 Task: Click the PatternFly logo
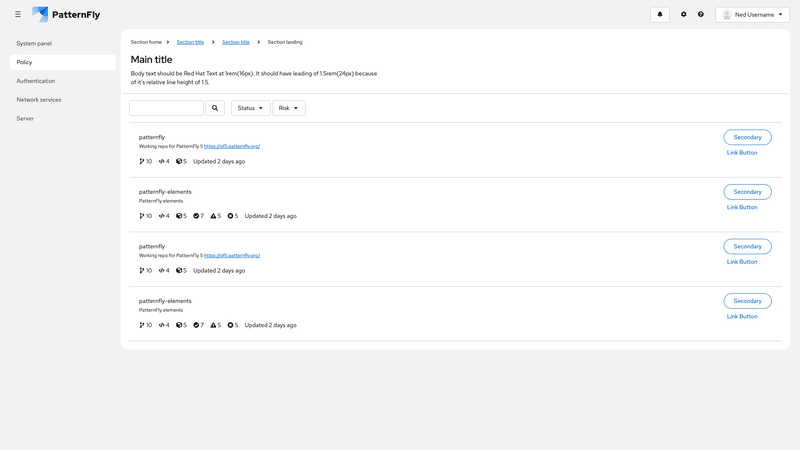[66, 15]
